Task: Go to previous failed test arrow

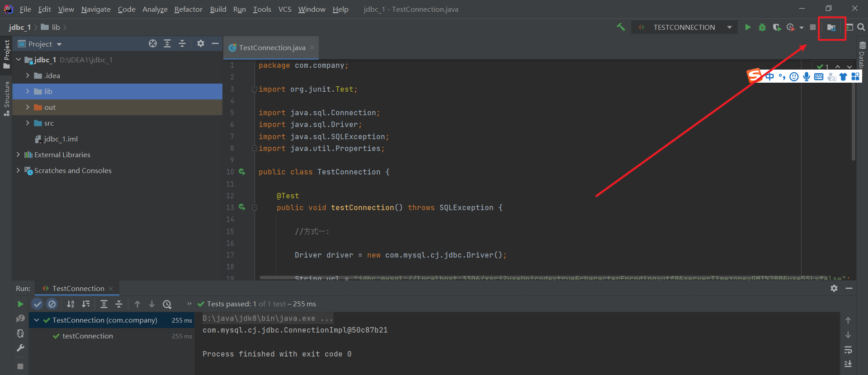Action: coord(137,304)
